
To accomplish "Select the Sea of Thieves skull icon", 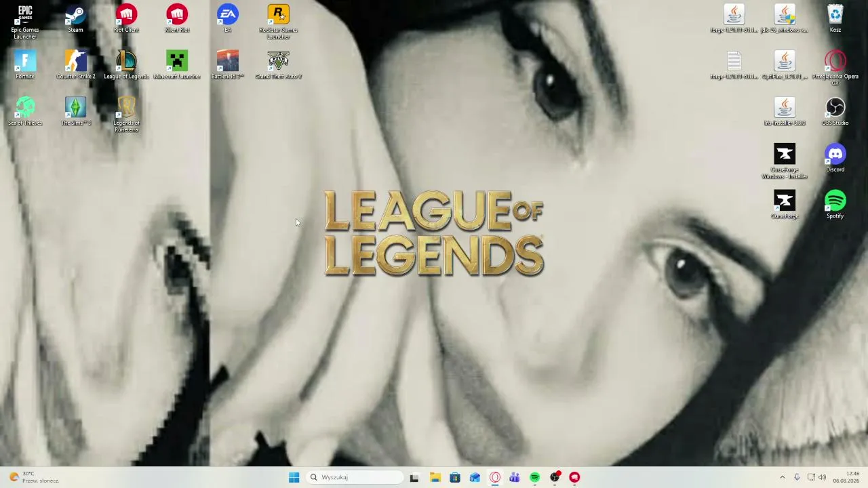I will pyautogui.click(x=25, y=112).
